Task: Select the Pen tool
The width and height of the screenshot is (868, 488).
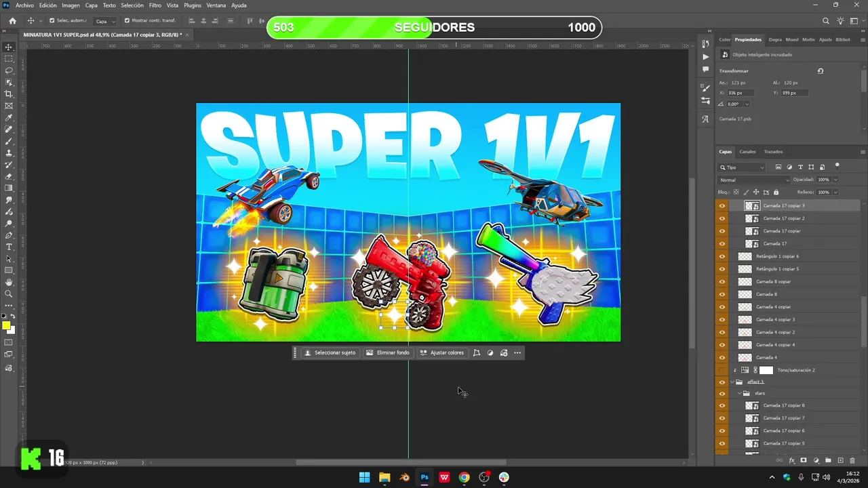Action: click(x=9, y=235)
